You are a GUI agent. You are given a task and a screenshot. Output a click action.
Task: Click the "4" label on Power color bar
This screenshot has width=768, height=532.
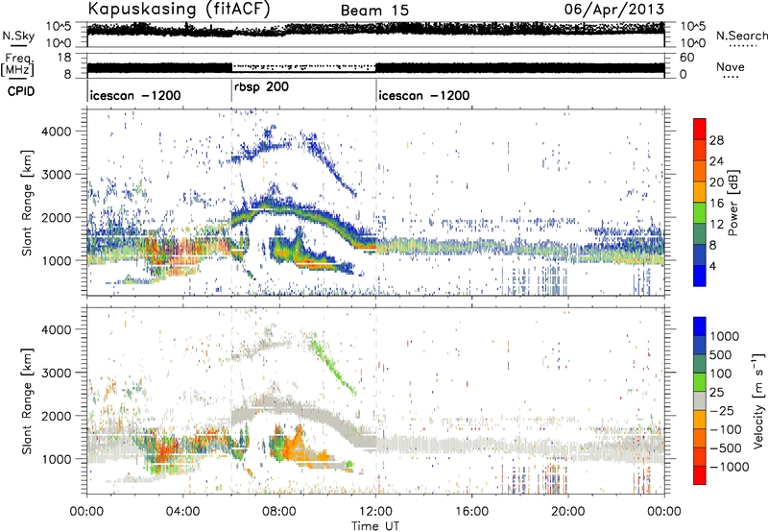click(712, 266)
